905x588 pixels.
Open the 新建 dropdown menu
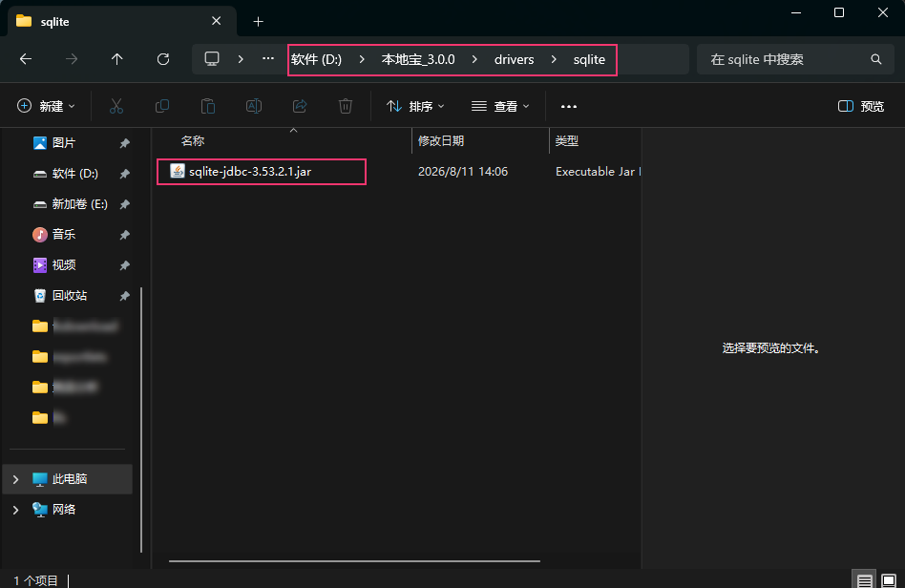46,106
